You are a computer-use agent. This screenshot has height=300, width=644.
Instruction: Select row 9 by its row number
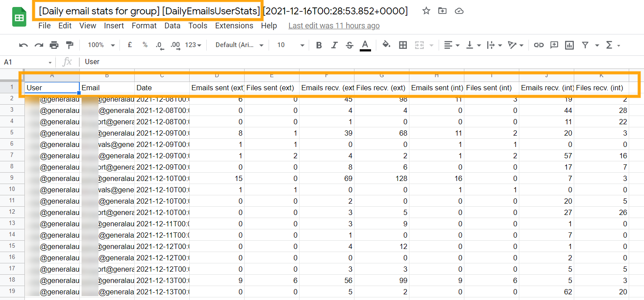pos(12,178)
